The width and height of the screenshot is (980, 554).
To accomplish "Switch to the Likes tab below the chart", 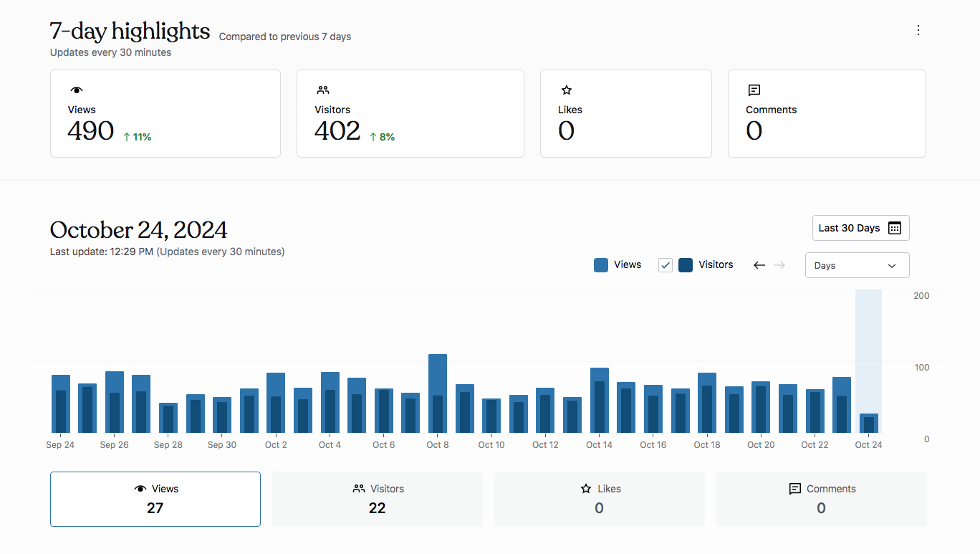I will pyautogui.click(x=600, y=499).
